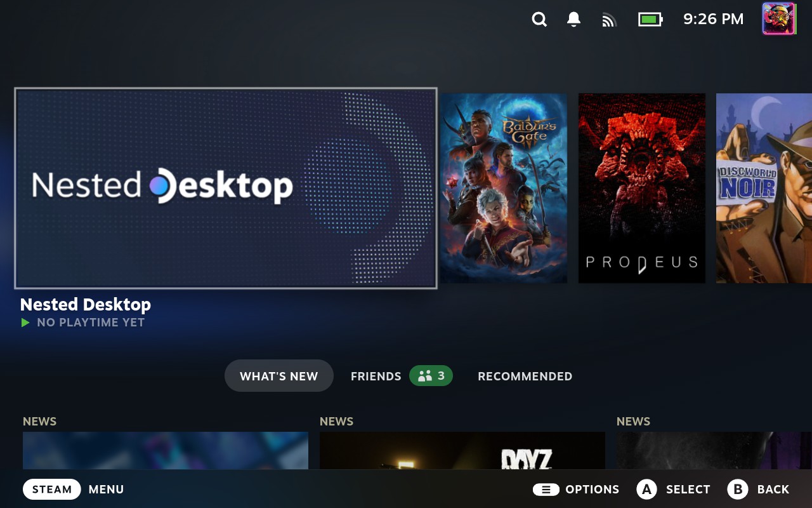
Task: Open the Prodeus library tile
Action: pos(641,188)
